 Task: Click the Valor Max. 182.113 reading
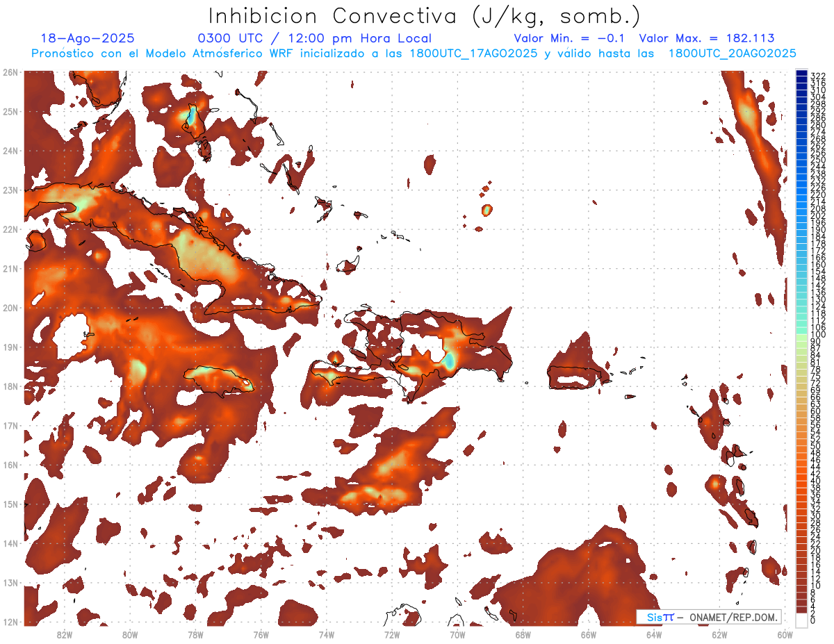(x=706, y=39)
